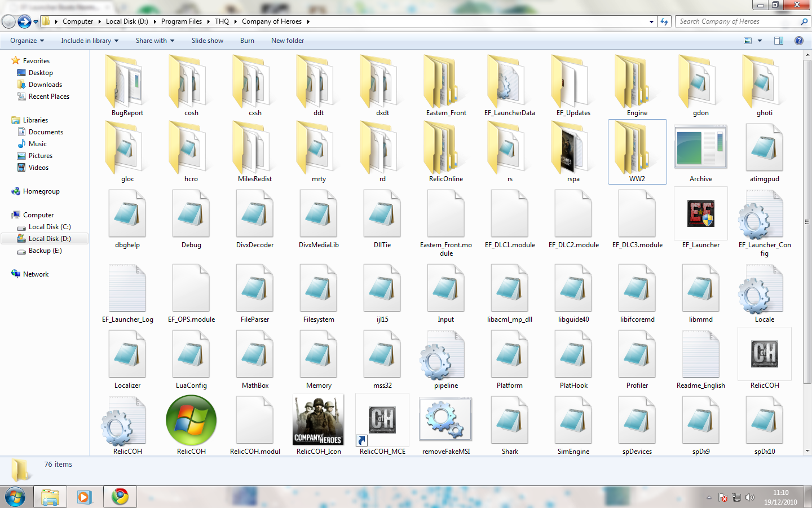This screenshot has width=812, height=508.
Task: Select the EF_LauncherData folder
Action: coord(510,86)
